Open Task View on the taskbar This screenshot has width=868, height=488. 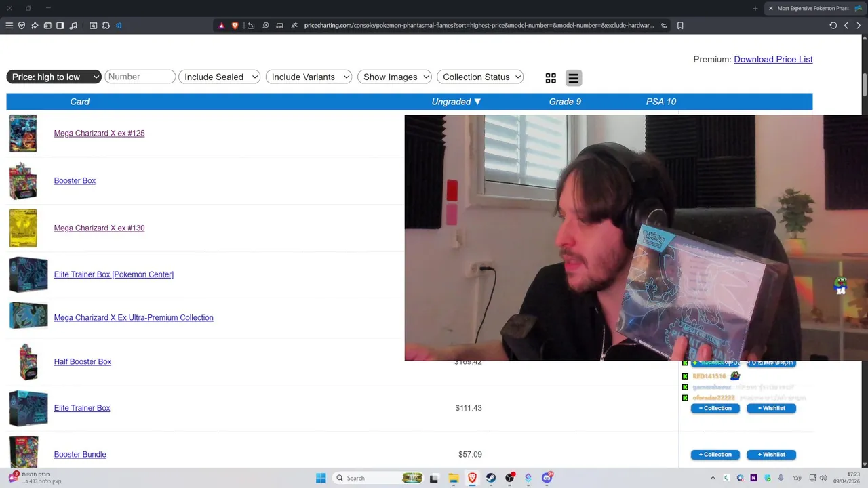pos(434,478)
